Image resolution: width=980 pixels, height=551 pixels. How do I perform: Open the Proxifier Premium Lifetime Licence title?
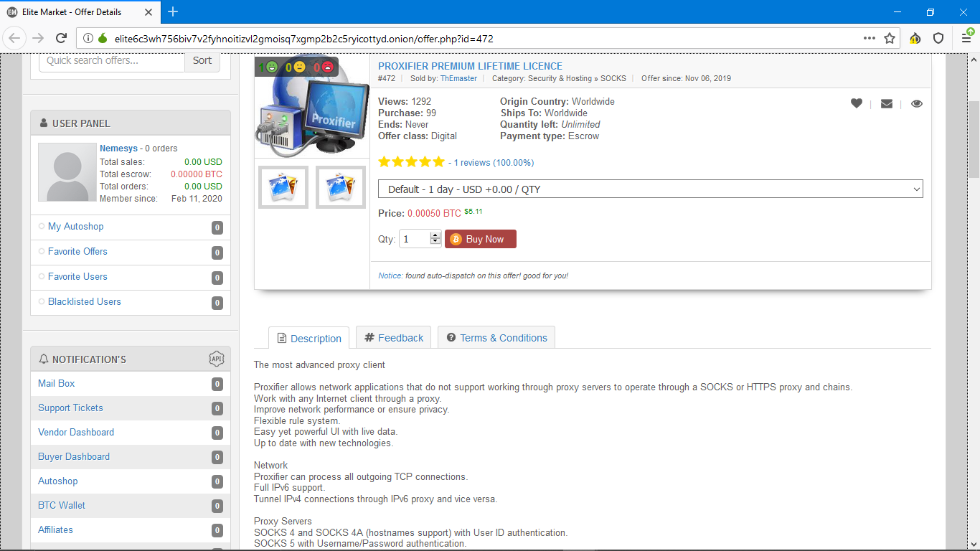tap(470, 66)
